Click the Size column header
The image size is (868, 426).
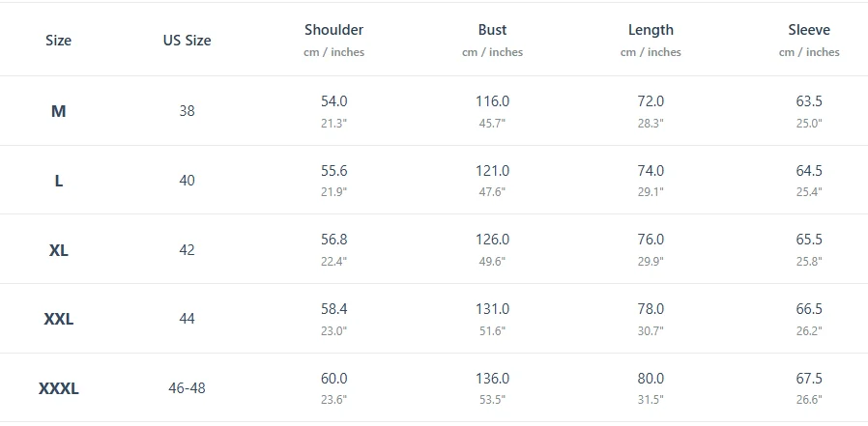point(58,41)
